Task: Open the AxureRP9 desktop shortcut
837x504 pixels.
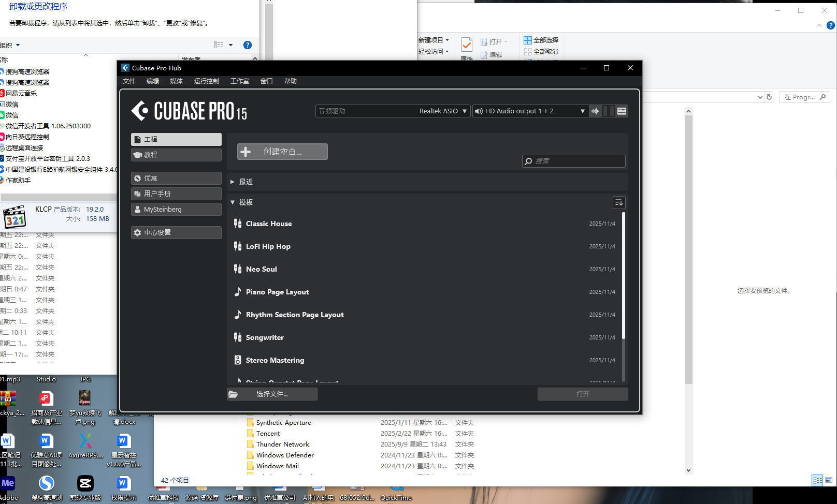Action: pyautogui.click(x=85, y=446)
